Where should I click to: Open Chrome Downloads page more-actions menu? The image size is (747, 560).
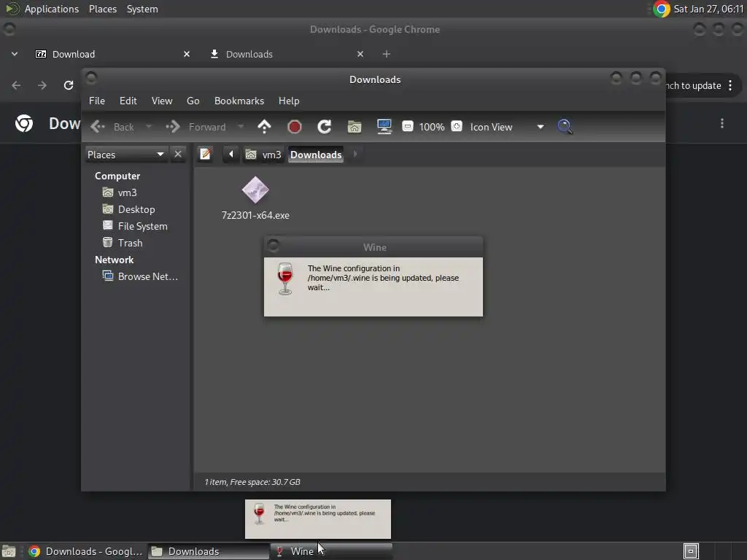[x=722, y=123]
